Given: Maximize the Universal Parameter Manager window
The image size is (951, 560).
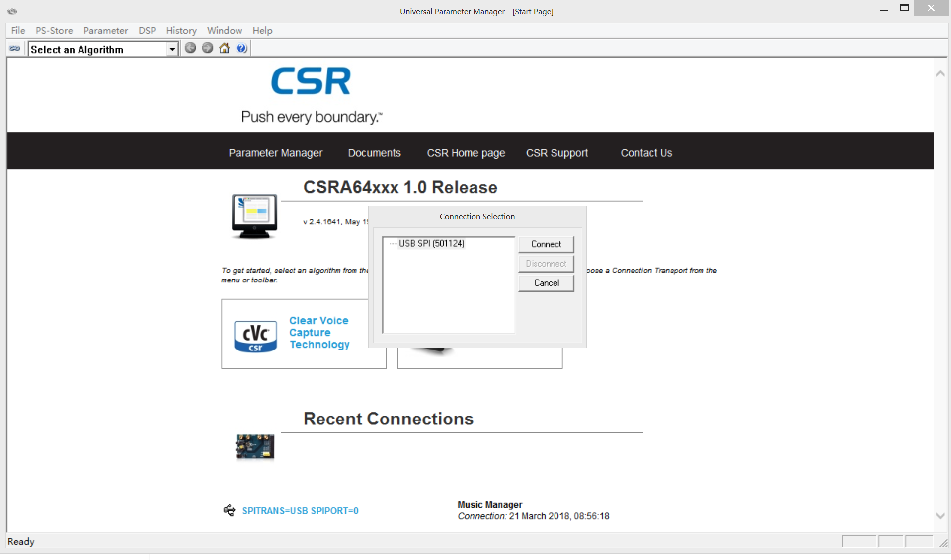Looking at the screenshot, I should (x=904, y=9).
